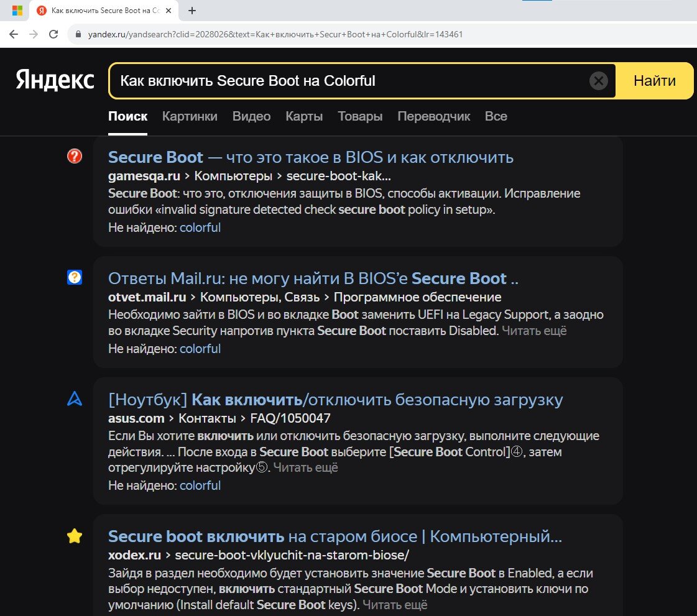
Task: Open ASUS Ноутбук безопасную загрузку result
Action: [336, 400]
